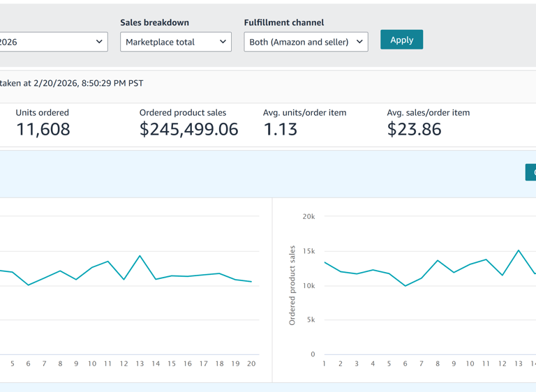Viewport: 536px width, 392px height.
Task: Click the Fulfillment channel label
Action: tap(283, 22)
